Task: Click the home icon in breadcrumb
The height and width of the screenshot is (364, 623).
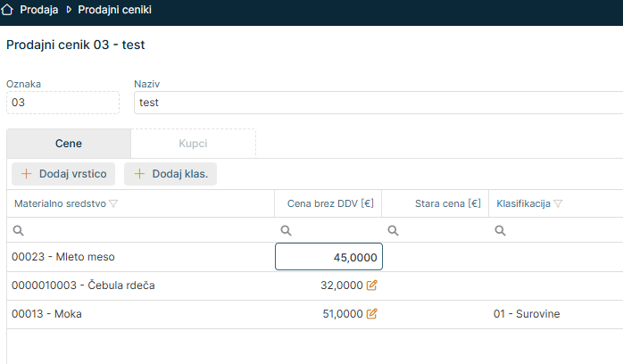Action: coord(9,11)
